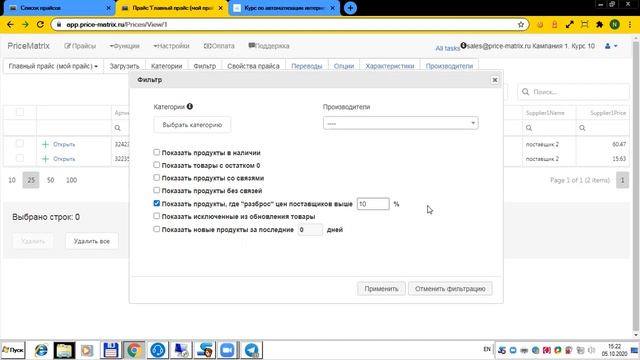
Task: Click the article column filter magnifier
Action: [x=118, y=128]
